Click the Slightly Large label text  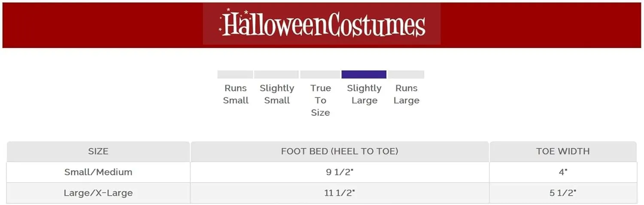364,94
